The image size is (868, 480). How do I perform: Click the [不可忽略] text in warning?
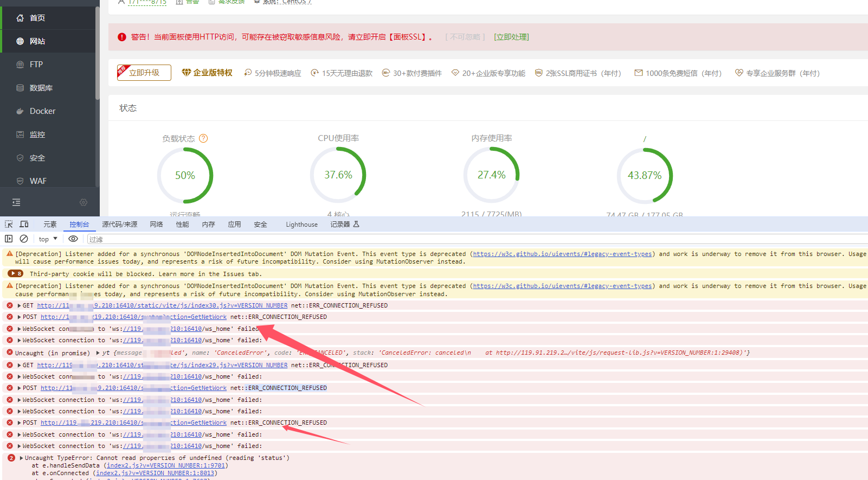[x=465, y=37]
